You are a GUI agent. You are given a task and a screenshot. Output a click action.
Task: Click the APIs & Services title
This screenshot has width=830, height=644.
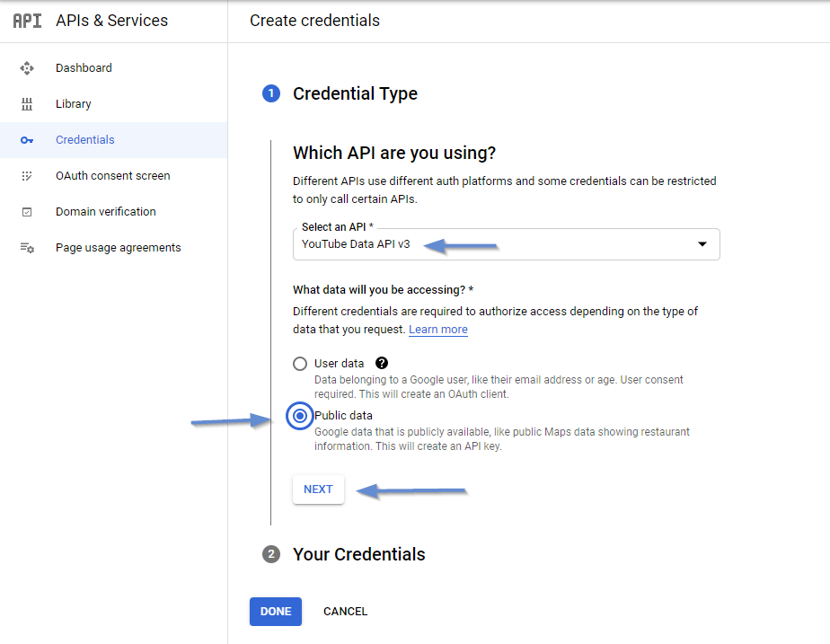tap(111, 21)
